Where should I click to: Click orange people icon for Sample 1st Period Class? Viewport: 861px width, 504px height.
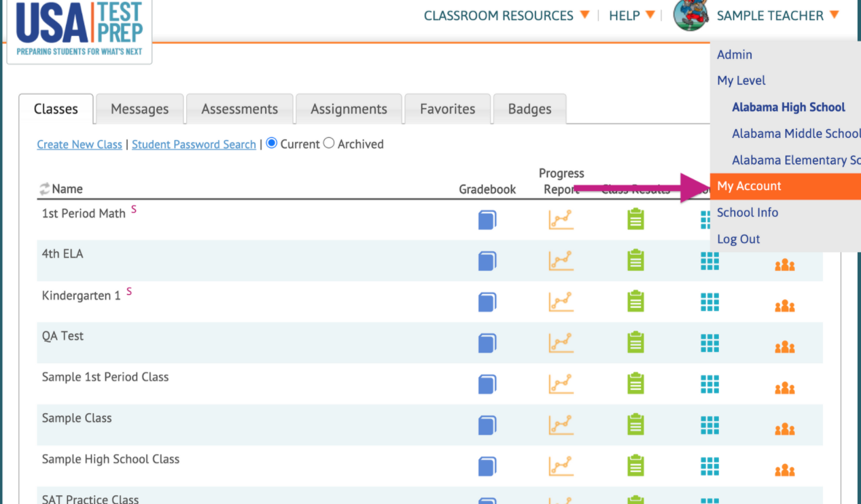click(x=785, y=389)
